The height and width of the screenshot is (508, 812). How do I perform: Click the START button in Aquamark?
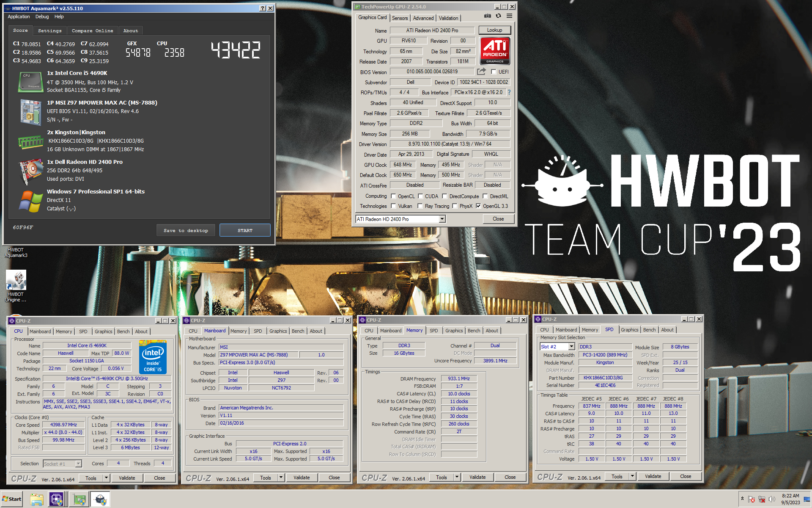pos(245,231)
